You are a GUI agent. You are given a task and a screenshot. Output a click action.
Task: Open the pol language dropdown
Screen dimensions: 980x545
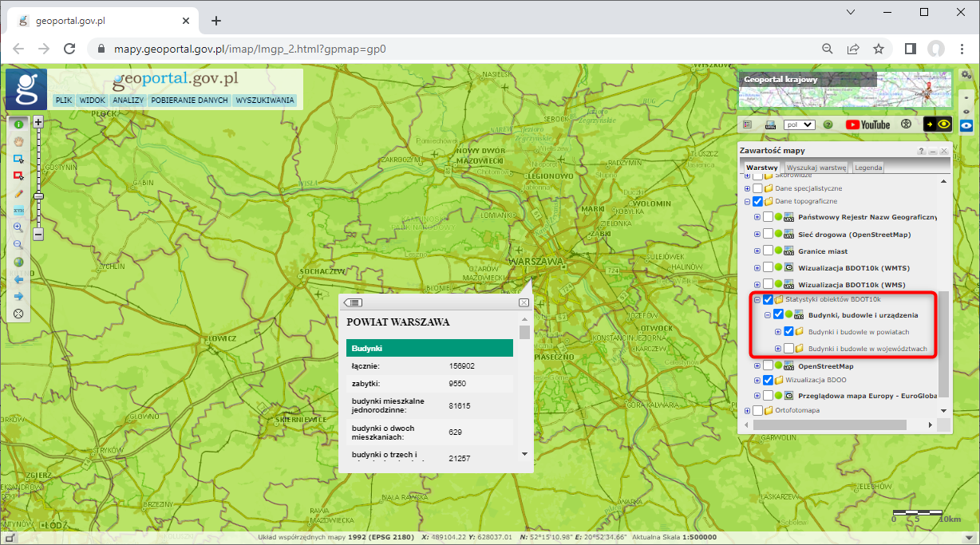pyautogui.click(x=799, y=124)
